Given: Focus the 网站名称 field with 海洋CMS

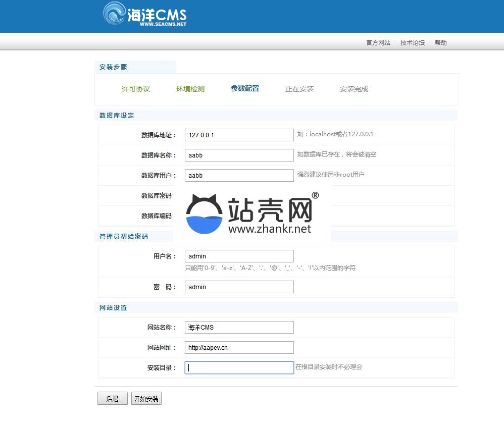Looking at the screenshot, I should (x=239, y=328).
